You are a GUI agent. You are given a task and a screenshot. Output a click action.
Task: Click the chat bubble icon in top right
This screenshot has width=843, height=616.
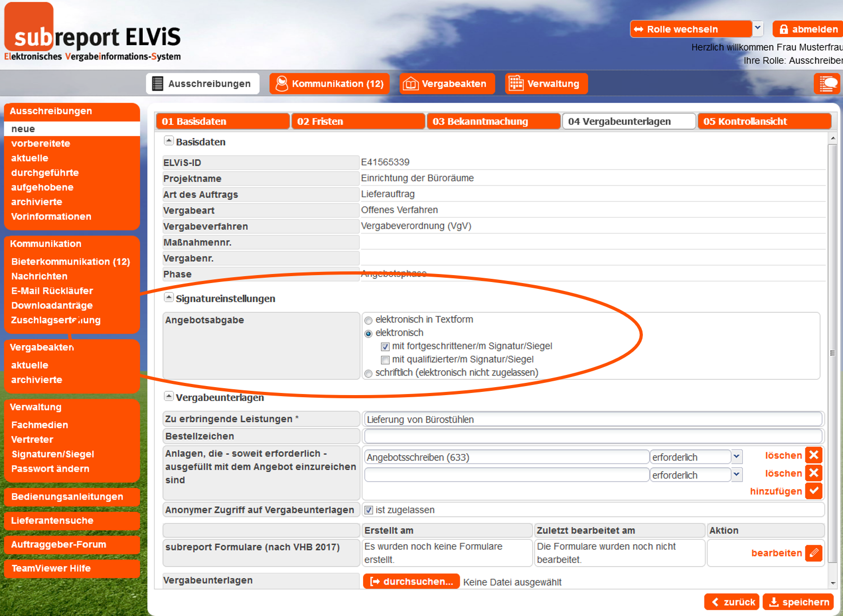[828, 84]
